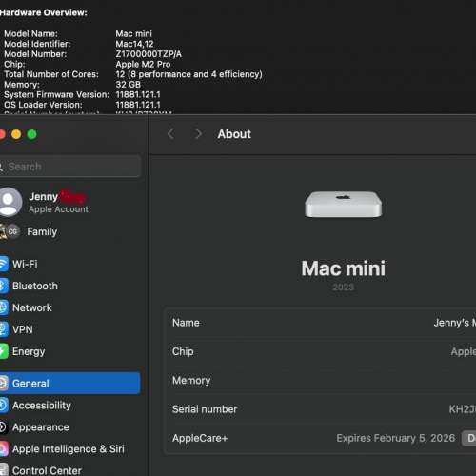Click Jenny's Apple Account avatar
The width and height of the screenshot is (476, 476).
pyautogui.click(x=10, y=202)
